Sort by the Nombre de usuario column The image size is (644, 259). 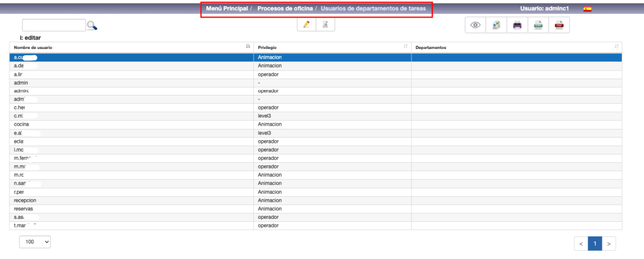pyautogui.click(x=131, y=47)
